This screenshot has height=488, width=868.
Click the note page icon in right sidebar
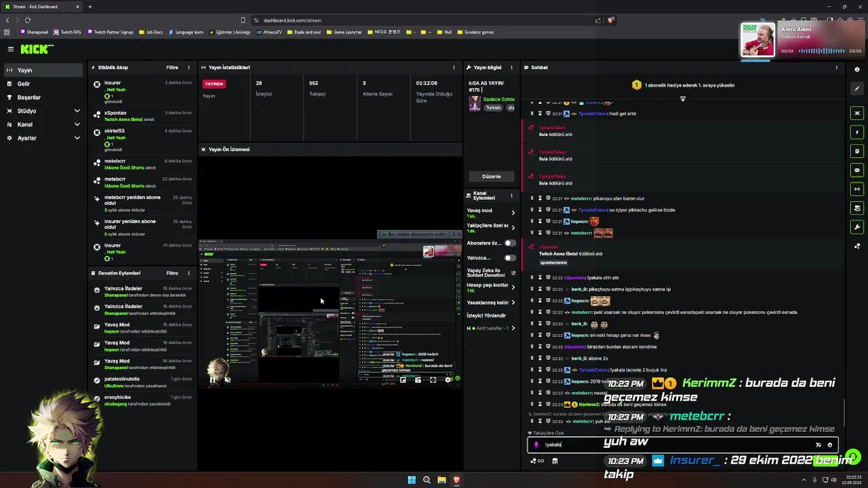(857, 151)
